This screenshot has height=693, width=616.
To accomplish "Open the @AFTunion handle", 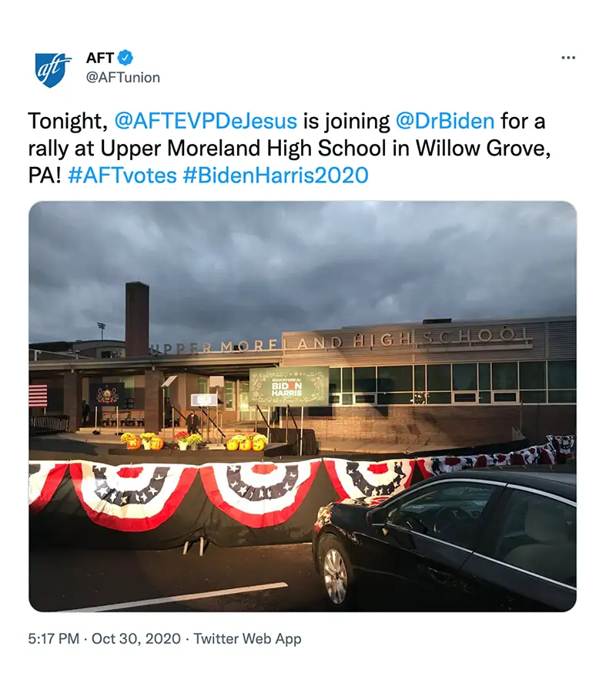I will 123,77.
